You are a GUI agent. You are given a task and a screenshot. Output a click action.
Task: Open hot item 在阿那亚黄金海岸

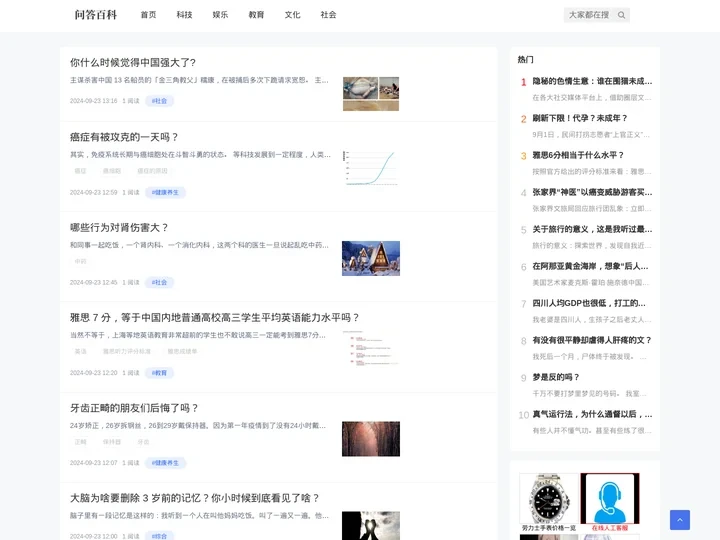(591, 266)
